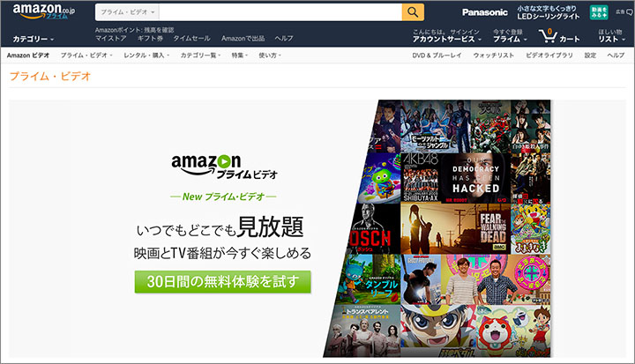
Task: Open カテゴリ一覧 submenu
Action: point(200,55)
